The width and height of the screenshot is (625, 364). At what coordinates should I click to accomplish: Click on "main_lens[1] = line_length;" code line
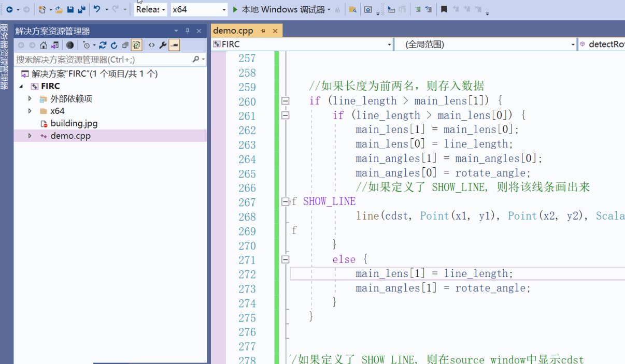point(434,273)
